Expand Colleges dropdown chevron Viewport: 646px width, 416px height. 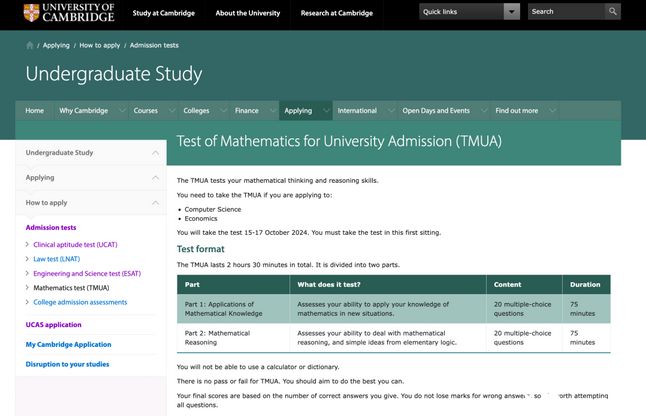click(224, 110)
